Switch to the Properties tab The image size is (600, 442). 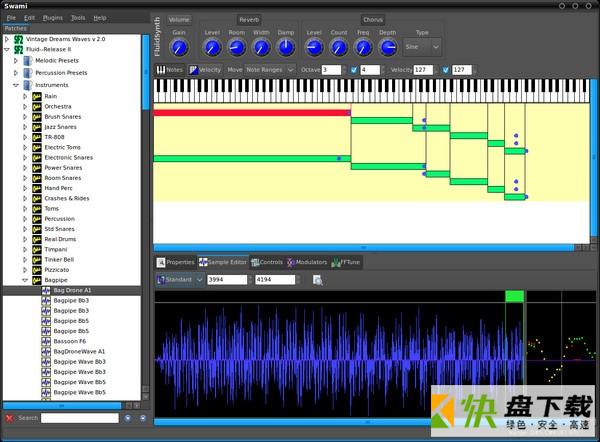click(x=176, y=262)
